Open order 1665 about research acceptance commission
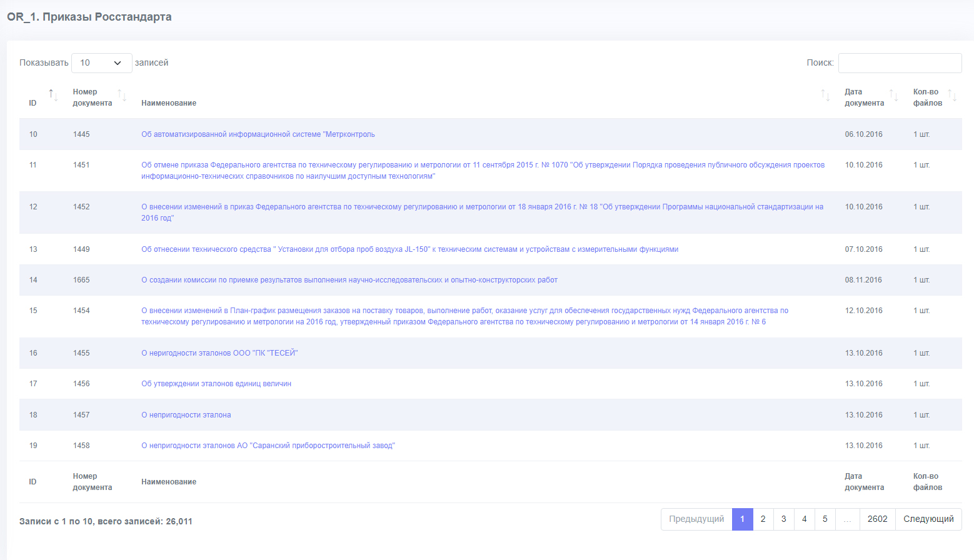Image resolution: width=974 pixels, height=560 pixels. (349, 280)
